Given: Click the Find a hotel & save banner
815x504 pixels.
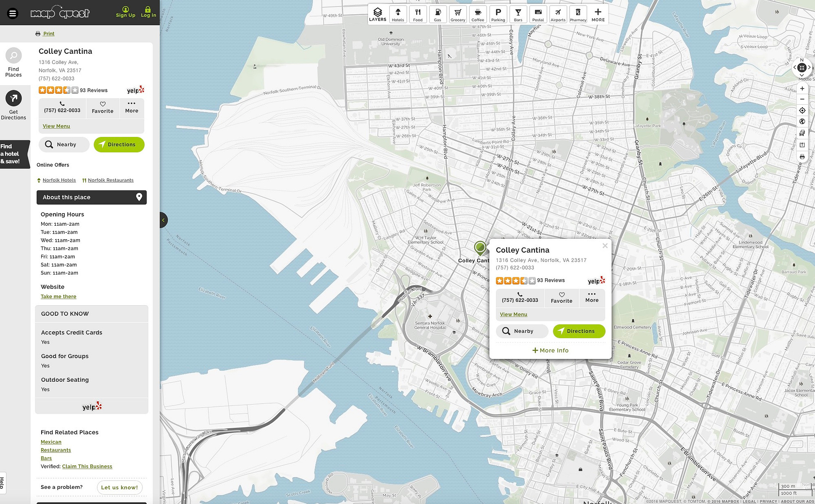Looking at the screenshot, I should [x=14, y=154].
